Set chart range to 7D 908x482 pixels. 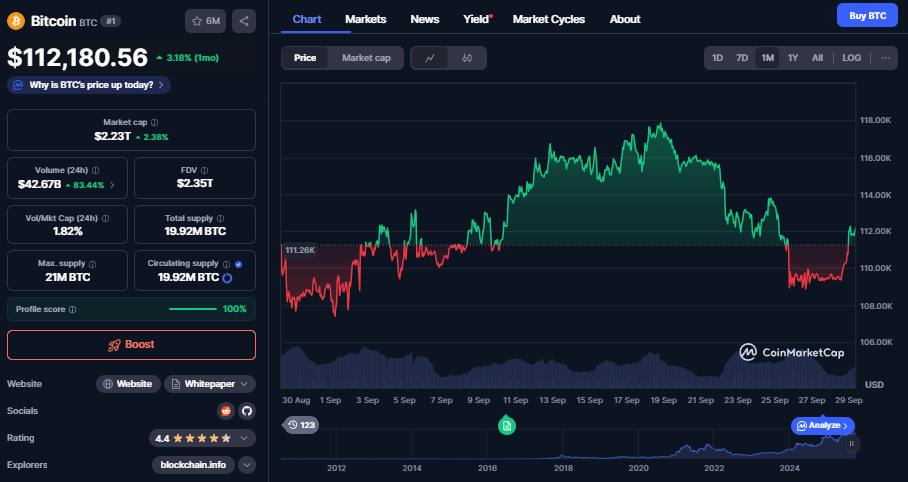coord(742,58)
